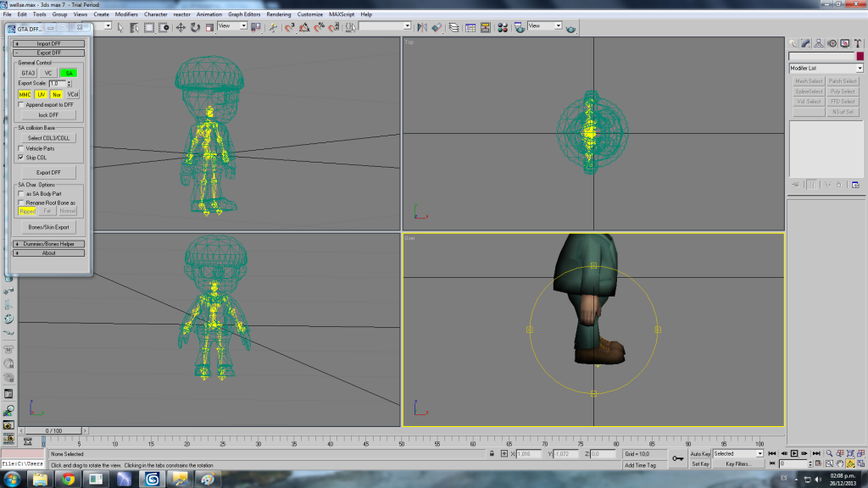Activate the Select and Rotate tool
This screenshot has width=868, height=488.
[195, 27]
